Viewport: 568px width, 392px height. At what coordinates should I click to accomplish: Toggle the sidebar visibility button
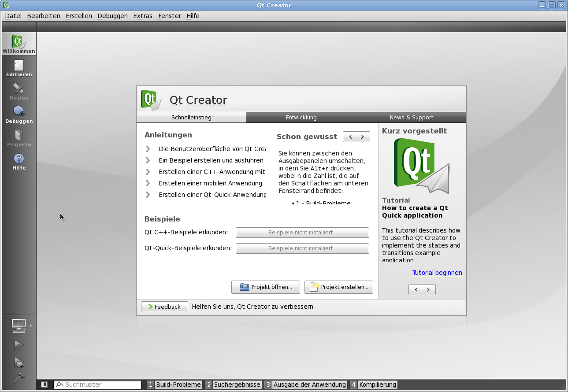point(45,385)
